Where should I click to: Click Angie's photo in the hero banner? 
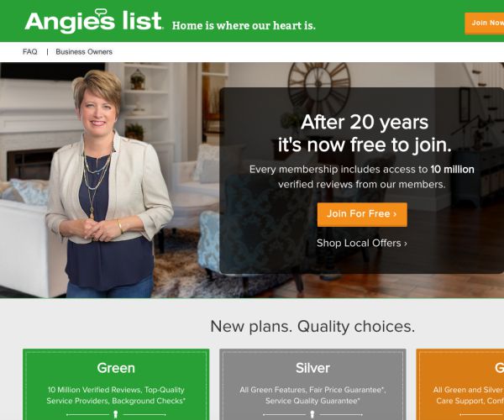click(109, 184)
